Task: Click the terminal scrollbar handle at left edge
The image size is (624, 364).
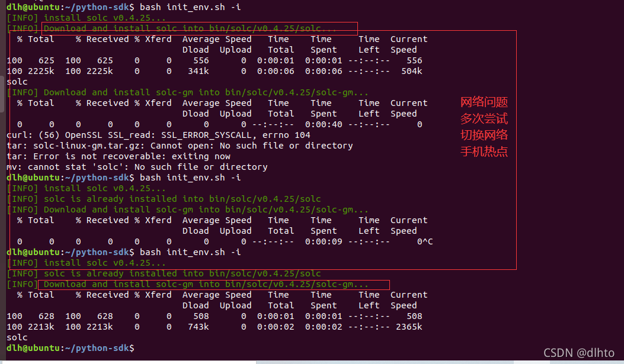Action: pos(2,94)
